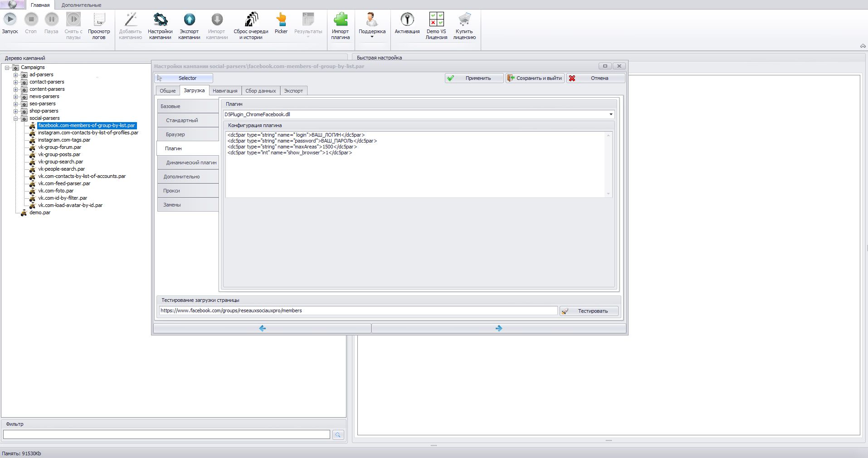Viewport: 868px width, 458px height.
Task: Open Просмотр логов (View logs)
Action: tap(99, 20)
